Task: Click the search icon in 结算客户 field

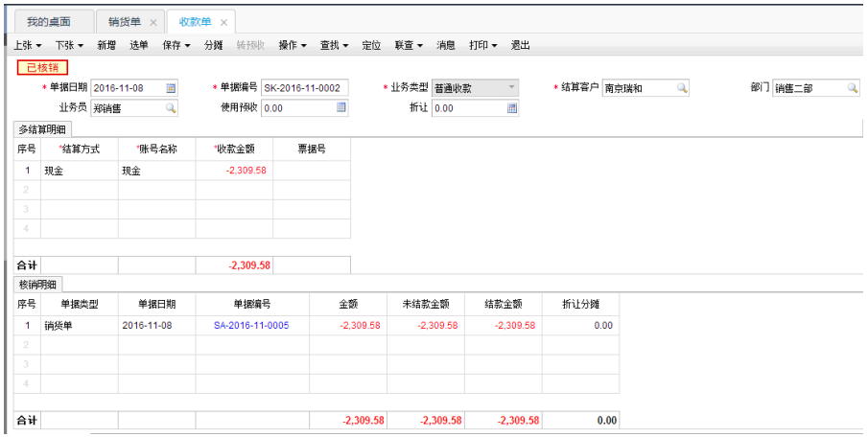Action: click(x=682, y=88)
